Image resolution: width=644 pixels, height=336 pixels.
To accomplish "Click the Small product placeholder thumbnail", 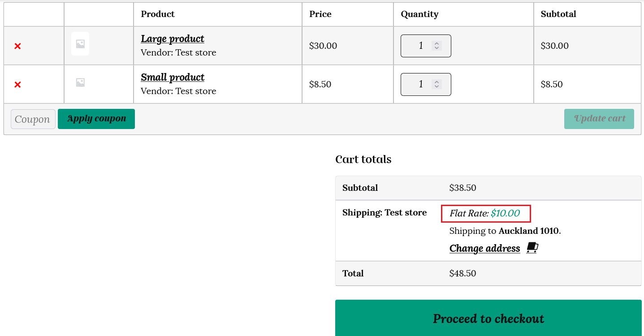I will (80, 82).
